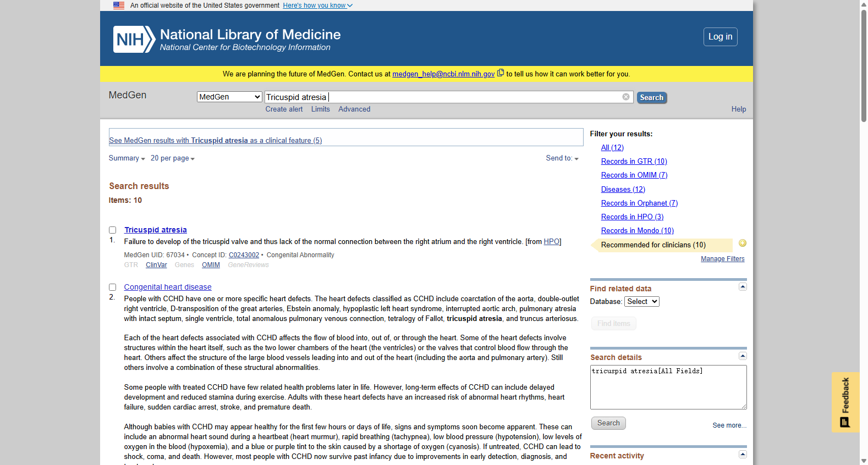Collapse the Recent activity panel
This screenshot has height=465, width=868.
click(x=743, y=454)
